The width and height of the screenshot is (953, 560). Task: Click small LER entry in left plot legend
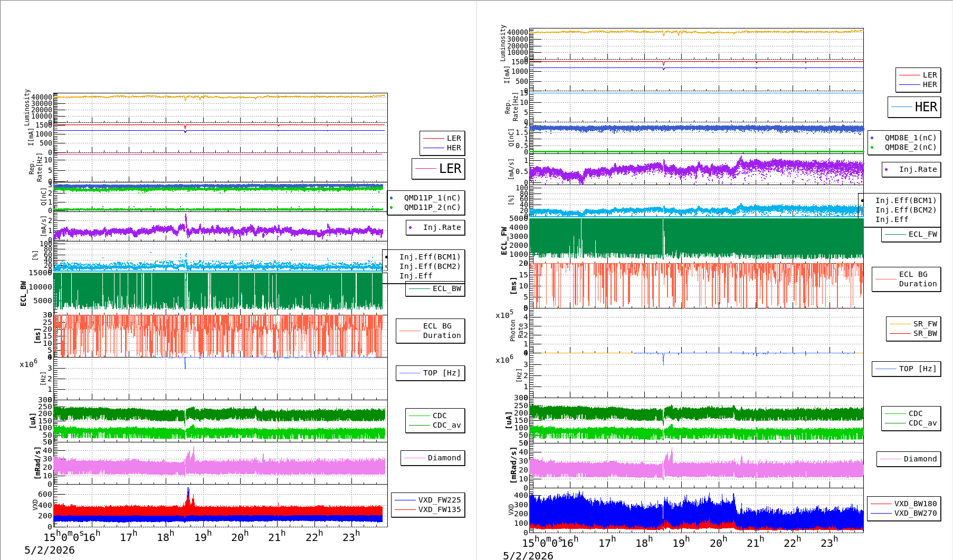(x=442, y=138)
